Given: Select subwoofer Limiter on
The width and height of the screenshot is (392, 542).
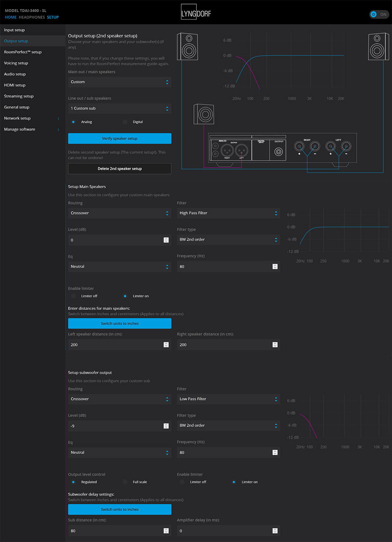Looking at the screenshot, I should pyautogui.click(x=234, y=482).
